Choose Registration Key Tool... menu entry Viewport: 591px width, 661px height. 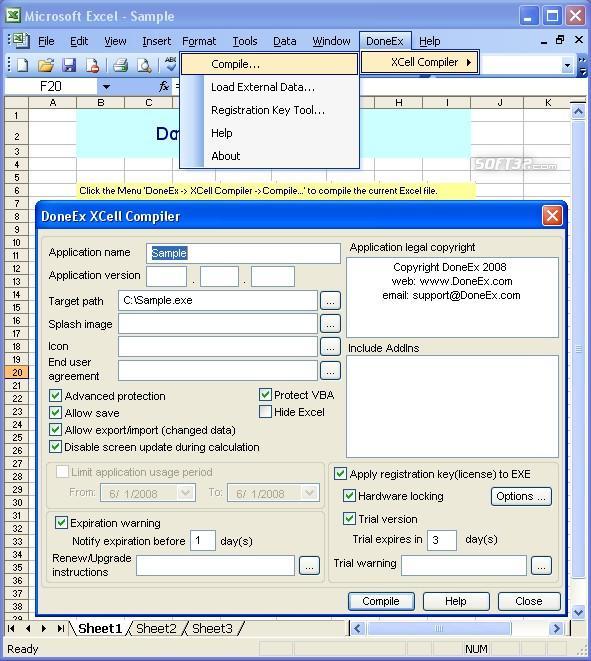pos(270,110)
